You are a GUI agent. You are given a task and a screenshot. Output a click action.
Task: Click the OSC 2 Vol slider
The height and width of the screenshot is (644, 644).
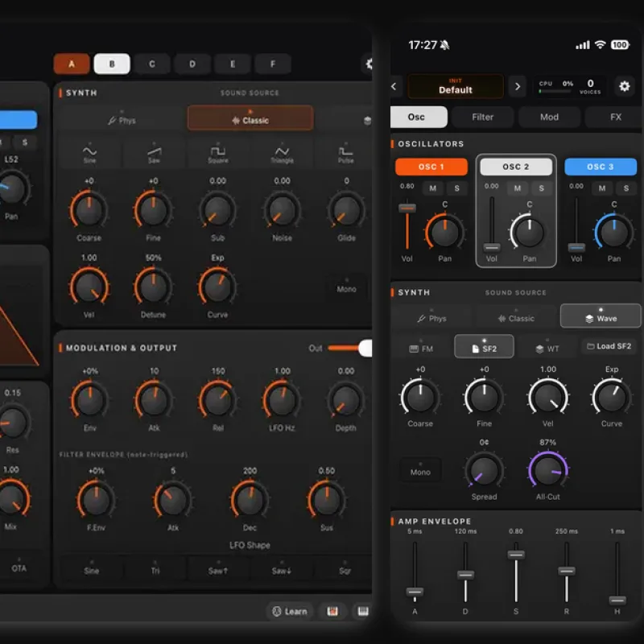492,225
